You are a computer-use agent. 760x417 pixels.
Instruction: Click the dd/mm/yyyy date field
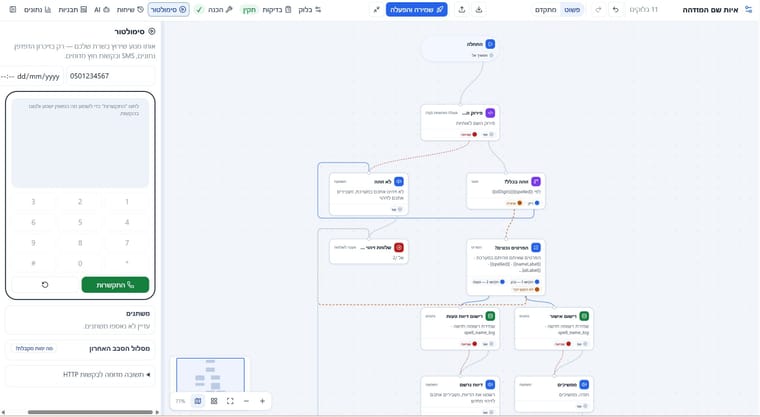(32, 76)
